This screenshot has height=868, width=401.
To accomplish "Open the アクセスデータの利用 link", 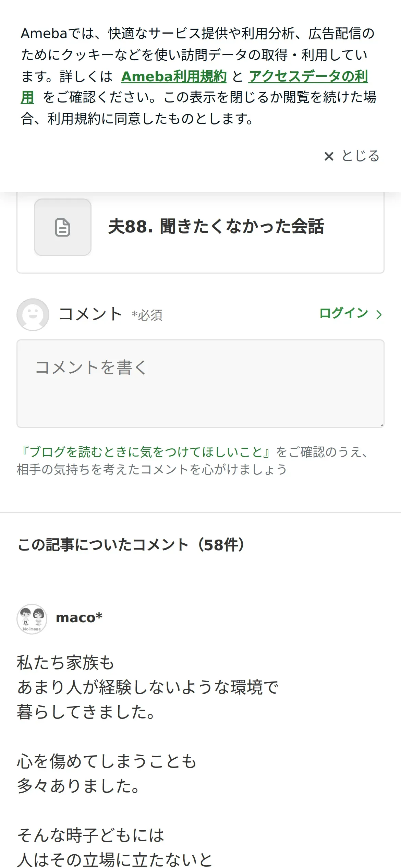I will coord(308,76).
